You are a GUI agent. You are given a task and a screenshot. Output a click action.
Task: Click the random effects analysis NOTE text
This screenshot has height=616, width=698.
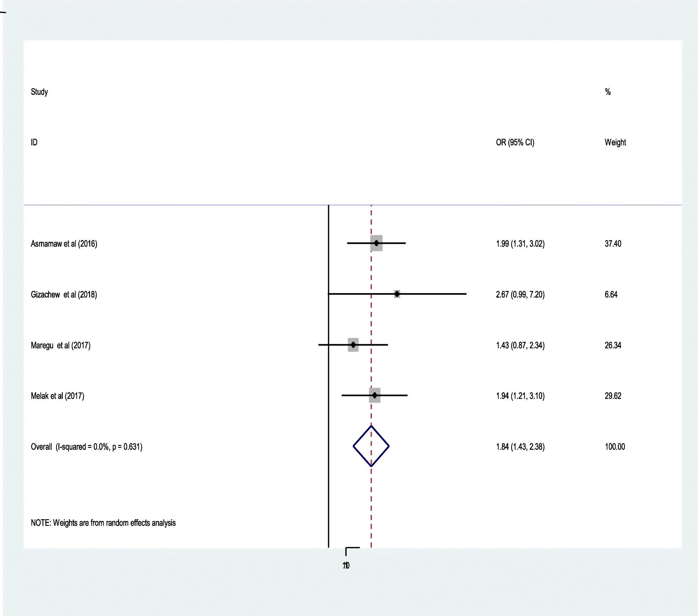click(x=103, y=523)
